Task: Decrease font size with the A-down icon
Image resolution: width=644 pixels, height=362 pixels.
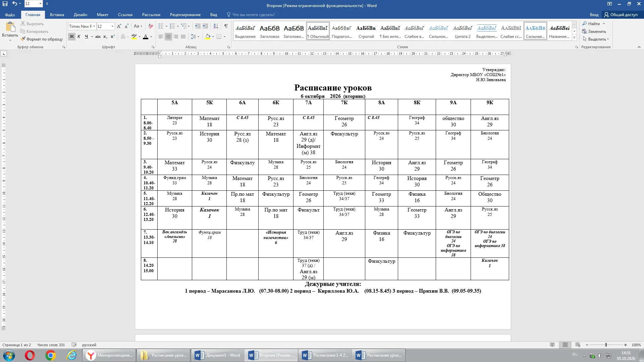Action: click(126, 26)
